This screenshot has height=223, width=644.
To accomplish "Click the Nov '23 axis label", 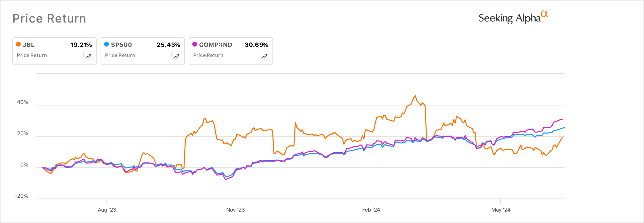I will tap(235, 210).
